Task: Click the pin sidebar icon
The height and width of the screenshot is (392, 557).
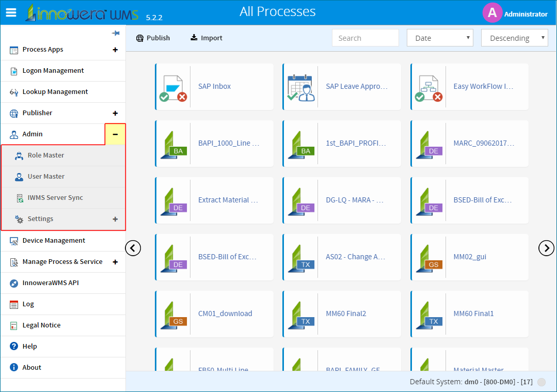Action: 116,33
